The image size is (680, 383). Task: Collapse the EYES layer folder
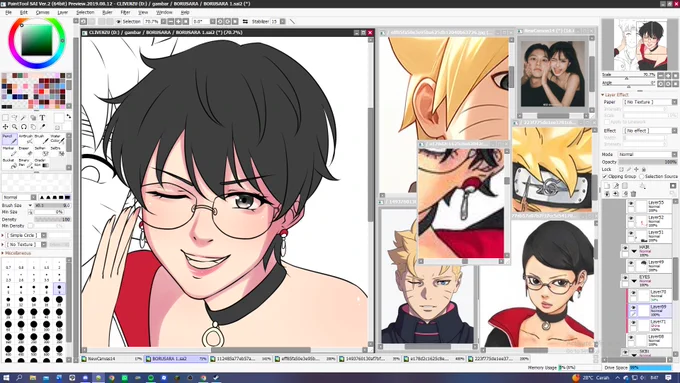[x=634, y=281]
